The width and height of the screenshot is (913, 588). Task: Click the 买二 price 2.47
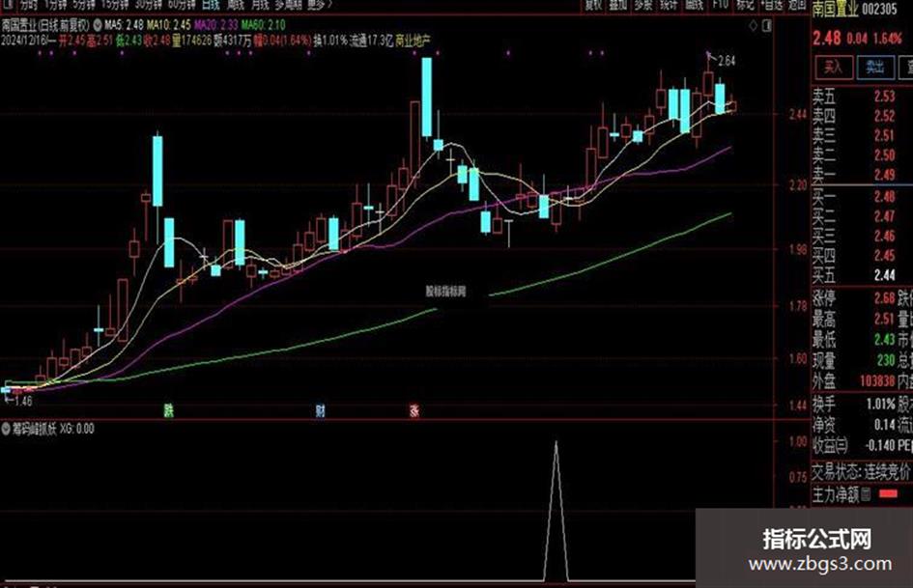(x=884, y=216)
